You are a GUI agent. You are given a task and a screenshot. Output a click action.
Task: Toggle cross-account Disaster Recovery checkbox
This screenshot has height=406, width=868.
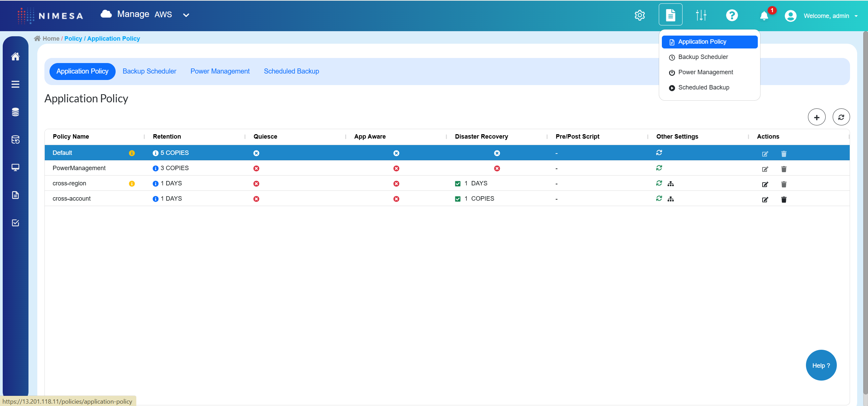(x=458, y=199)
